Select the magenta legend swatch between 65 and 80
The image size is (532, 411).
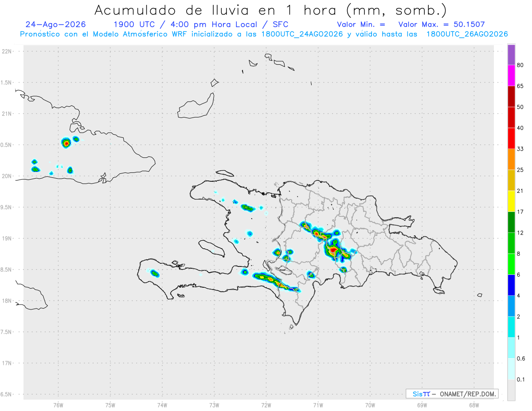(511, 75)
